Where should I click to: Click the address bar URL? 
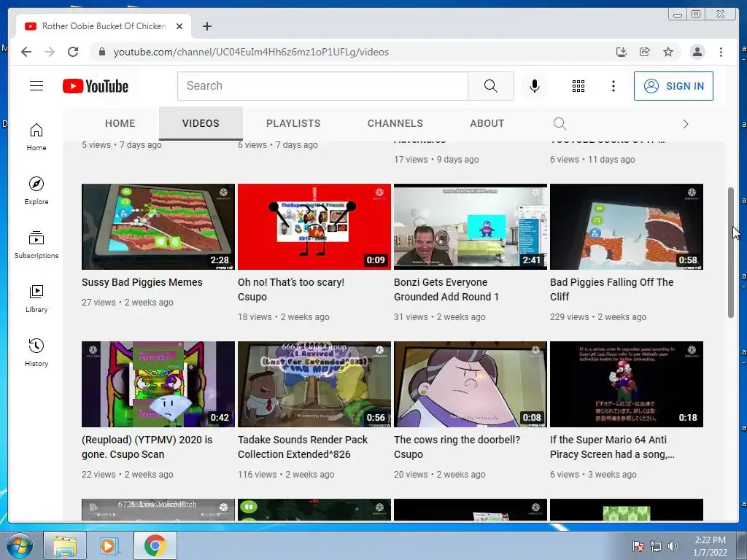(251, 52)
